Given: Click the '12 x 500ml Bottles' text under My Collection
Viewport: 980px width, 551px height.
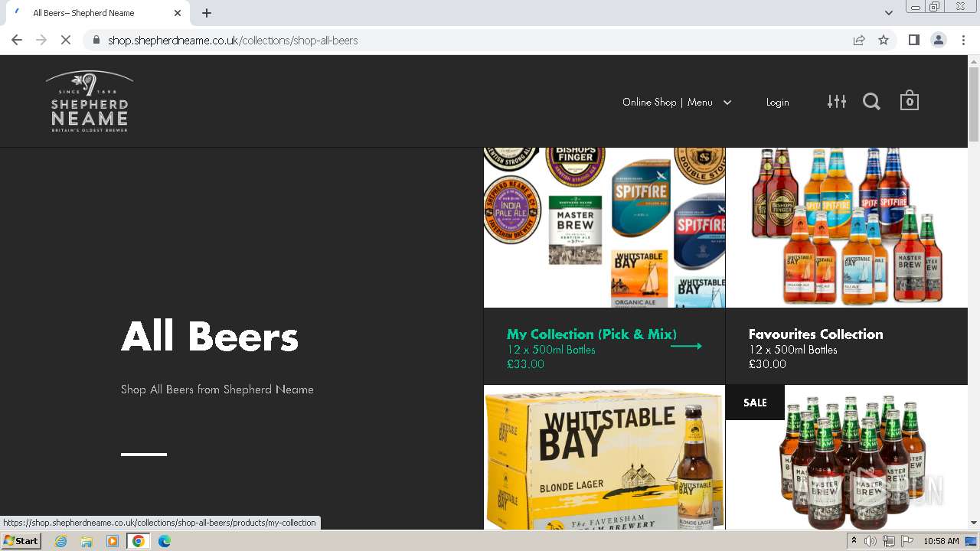Looking at the screenshot, I should pos(550,350).
